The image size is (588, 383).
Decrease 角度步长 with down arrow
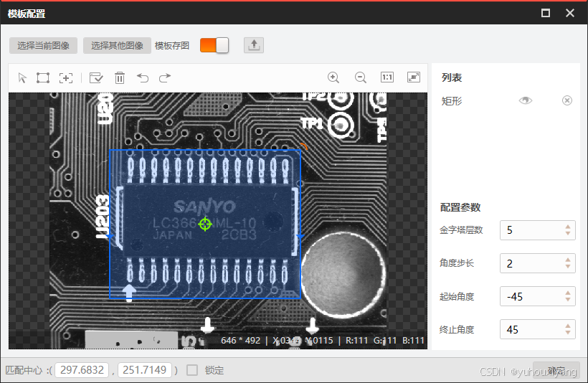[568, 266]
